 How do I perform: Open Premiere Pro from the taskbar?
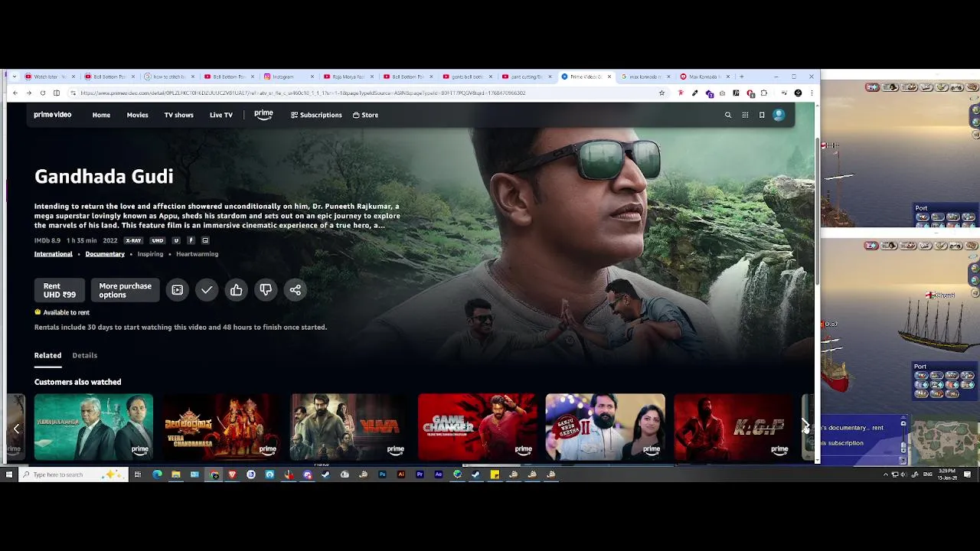420,474
